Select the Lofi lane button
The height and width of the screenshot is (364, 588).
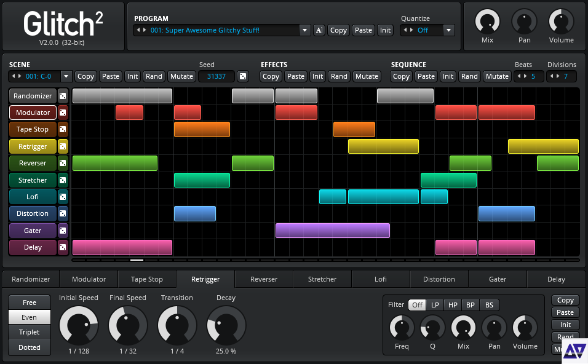tap(33, 197)
